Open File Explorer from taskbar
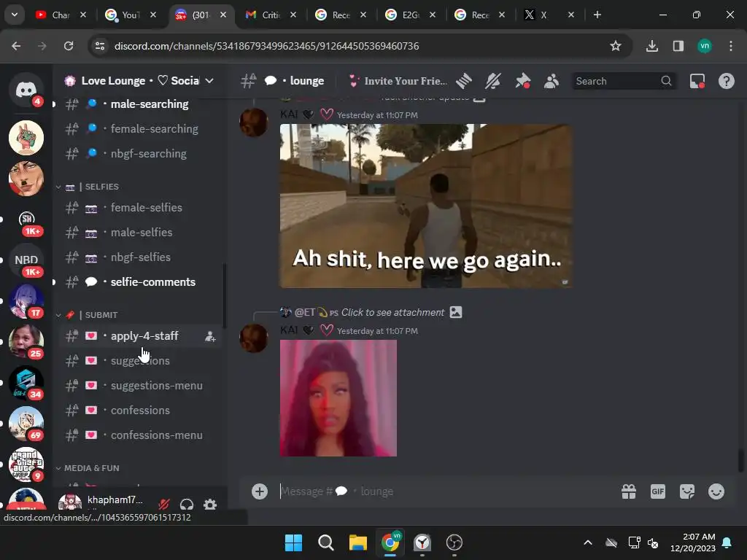The image size is (747, 560). (357, 542)
